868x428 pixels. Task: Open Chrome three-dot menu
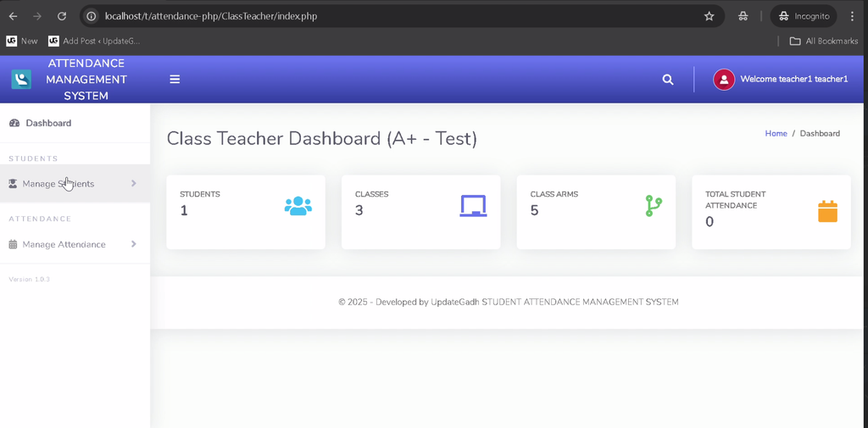[x=853, y=16]
